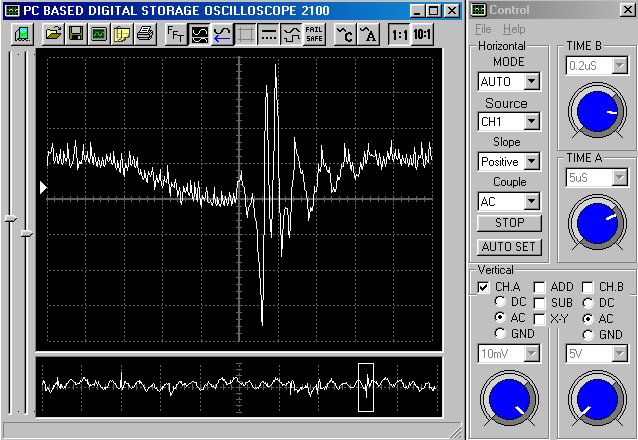
Task: Select GND coupling for channel A
Action: pos(501,334)
